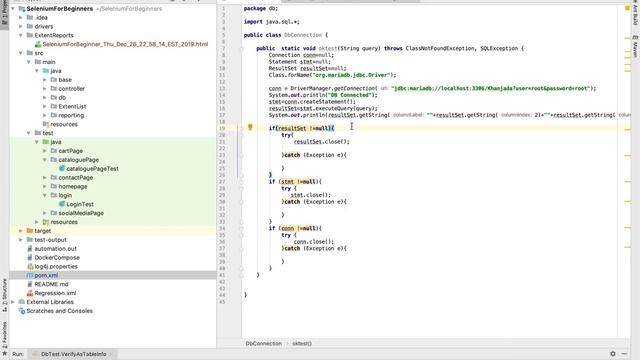Image resolution: width=640 pixels, height=360 pixels.
Task: Click the DbConnection class name
Action: tap(303, 35)
